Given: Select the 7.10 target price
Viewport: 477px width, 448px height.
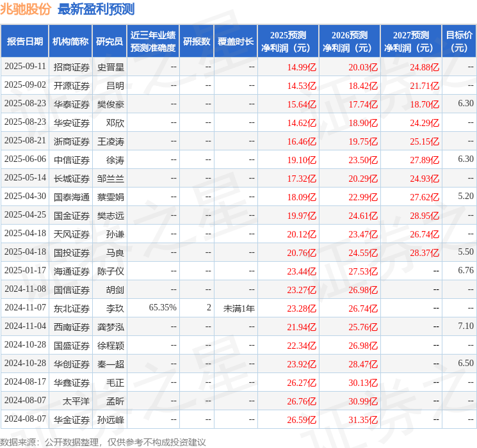Looking at the screenshot, I should click(x=465, y=326).
